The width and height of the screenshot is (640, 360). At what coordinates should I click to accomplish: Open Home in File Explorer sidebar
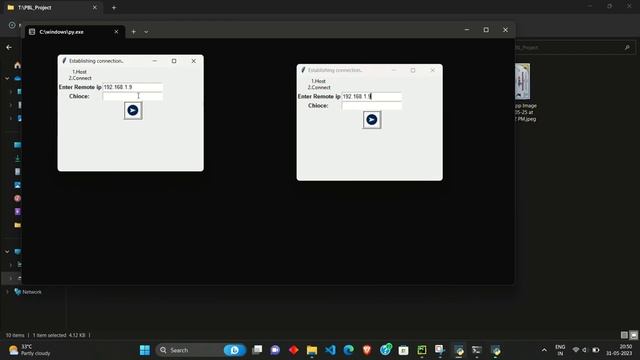tap(17, 65)
